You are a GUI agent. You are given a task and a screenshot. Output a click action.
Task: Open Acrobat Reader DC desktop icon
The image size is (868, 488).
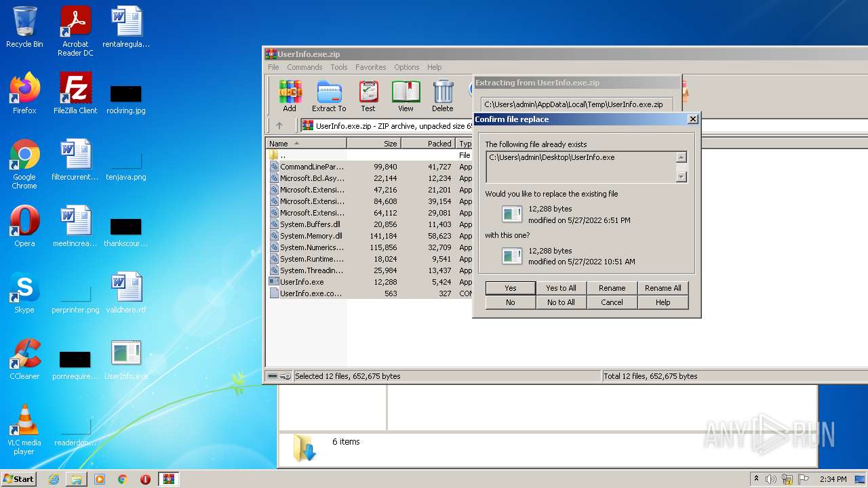point(75,31)
